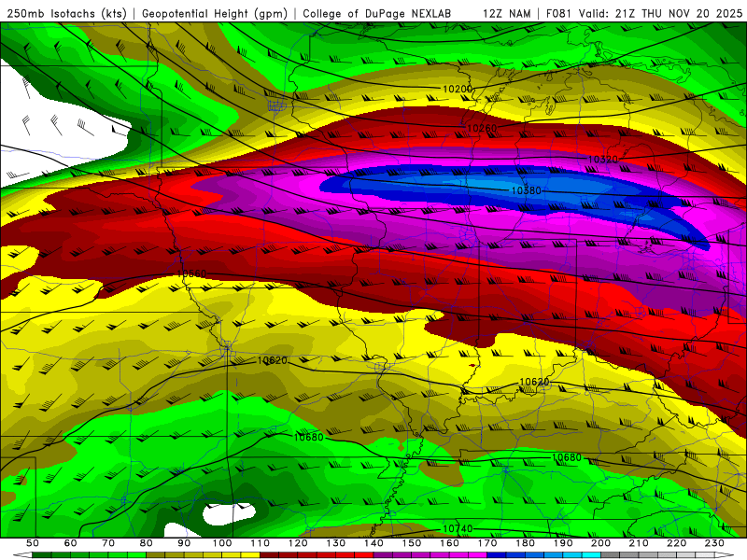Click the 10200 height contour label

458,89
